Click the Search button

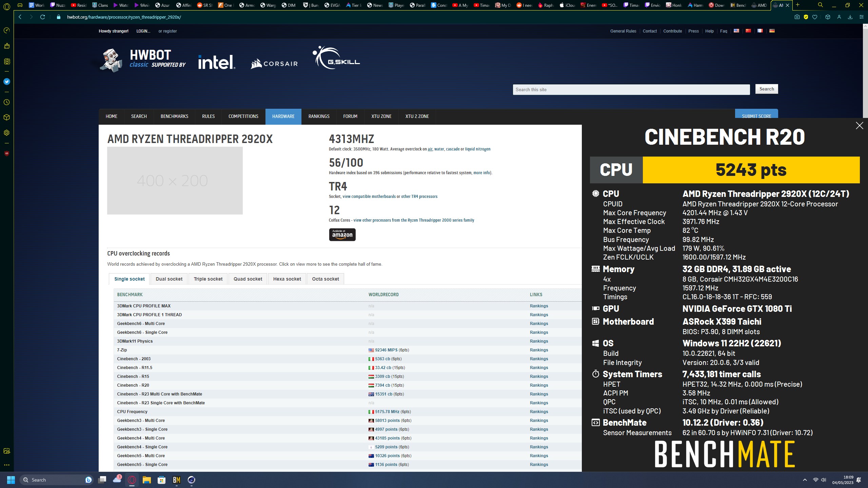tap(767, 89)
